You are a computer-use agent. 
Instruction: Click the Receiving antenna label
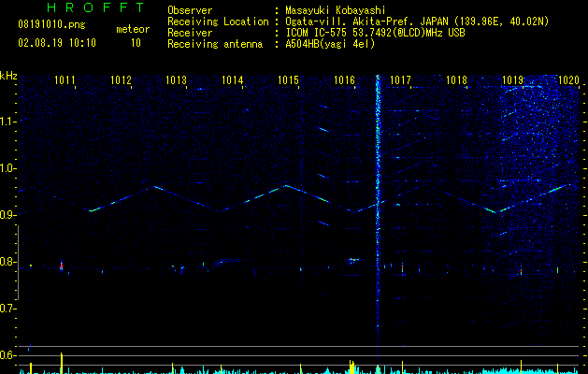click(215, 44)
